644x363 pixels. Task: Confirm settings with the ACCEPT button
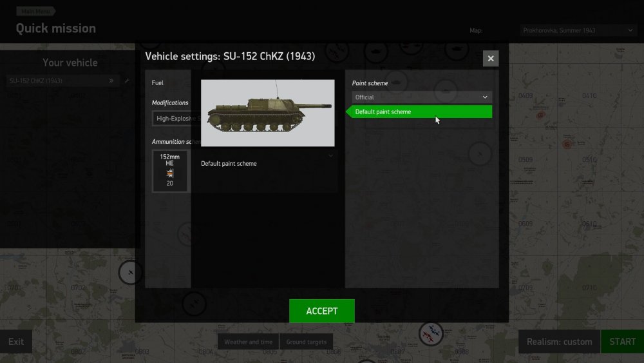coord(322,311)
